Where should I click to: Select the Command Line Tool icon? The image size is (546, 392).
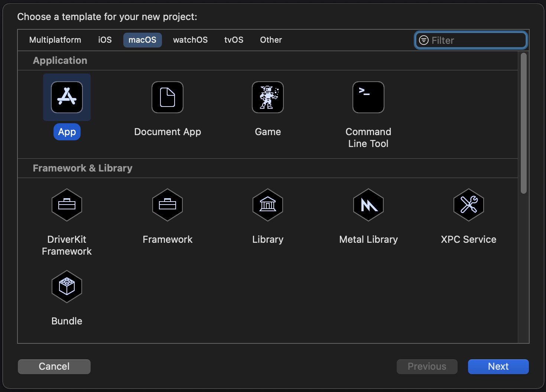pyautogui.click(x=368, y=97)
